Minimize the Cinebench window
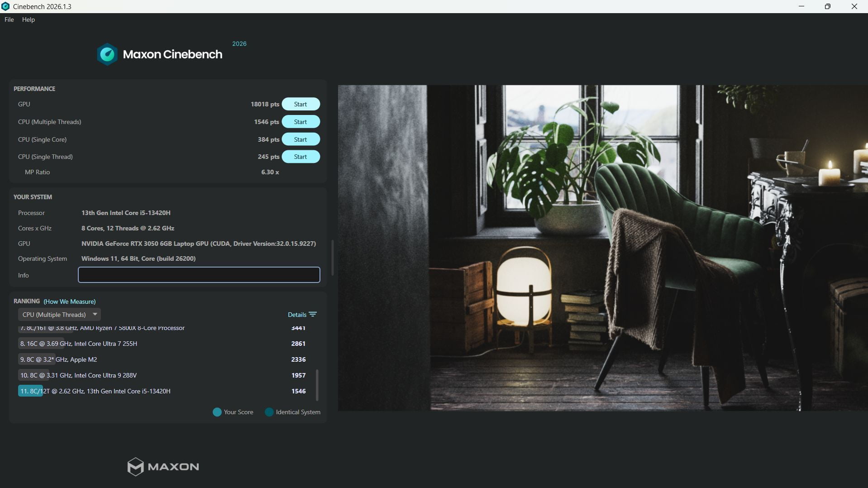The height and width of the screenshot is (488, 868). tap(801, 6)
